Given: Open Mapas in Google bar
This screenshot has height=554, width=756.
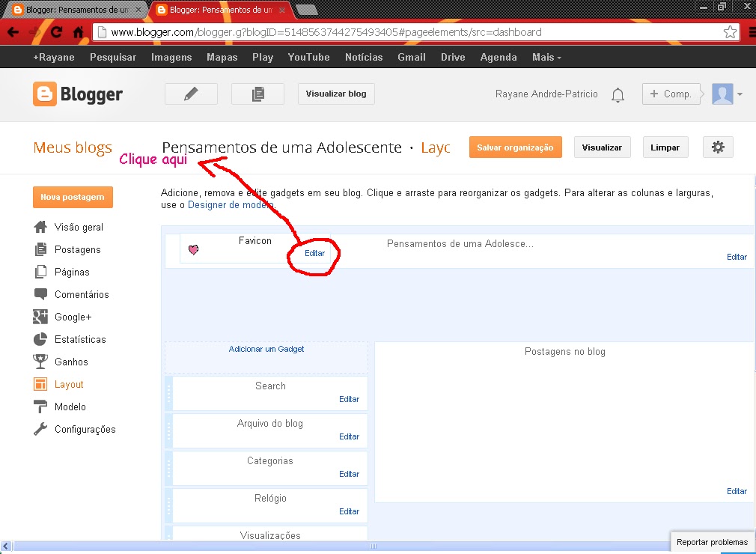Looking at the screenshot, I should point(222,58).
